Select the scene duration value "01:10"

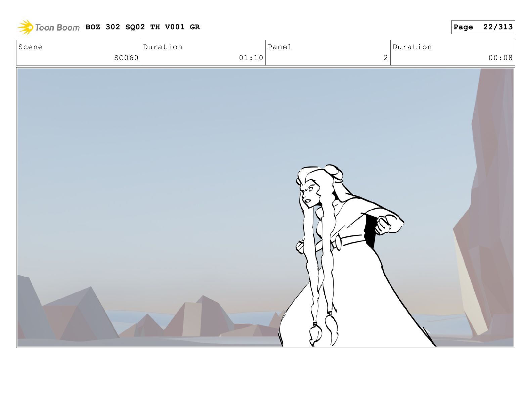coord(251,58)
